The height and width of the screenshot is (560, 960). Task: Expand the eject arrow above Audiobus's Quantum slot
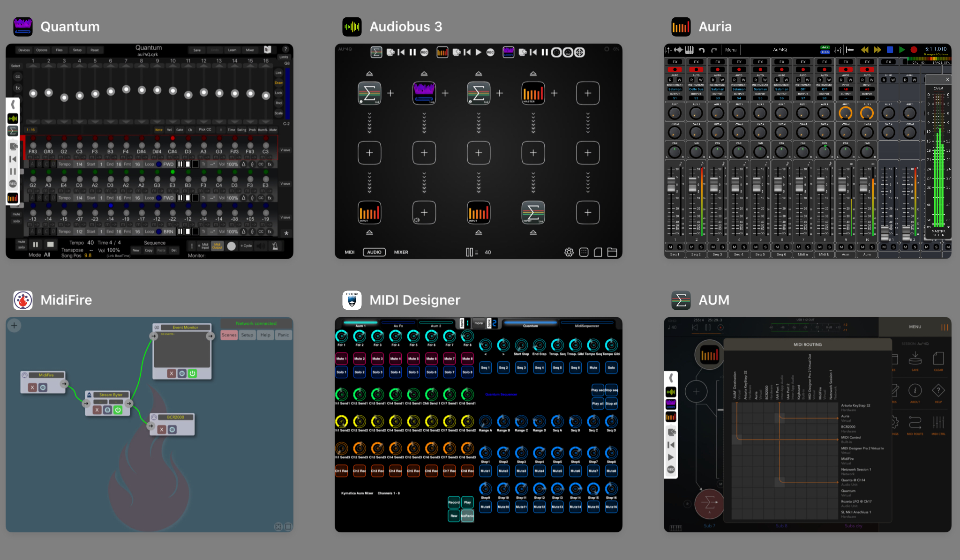pos(424,74)
